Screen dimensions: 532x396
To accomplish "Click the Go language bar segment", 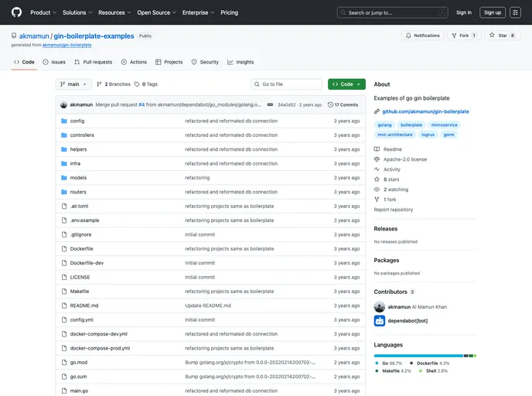I will (418, 356).
